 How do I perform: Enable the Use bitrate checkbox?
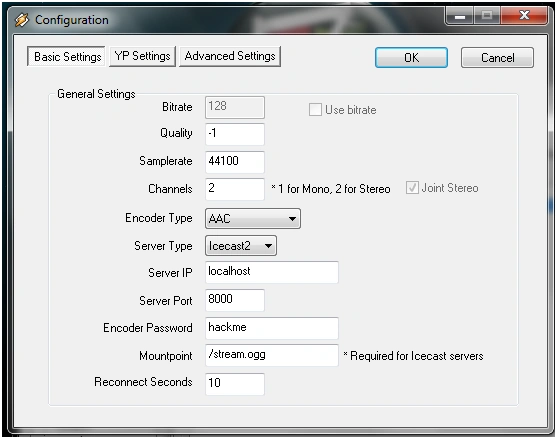[x=315, y=110]
